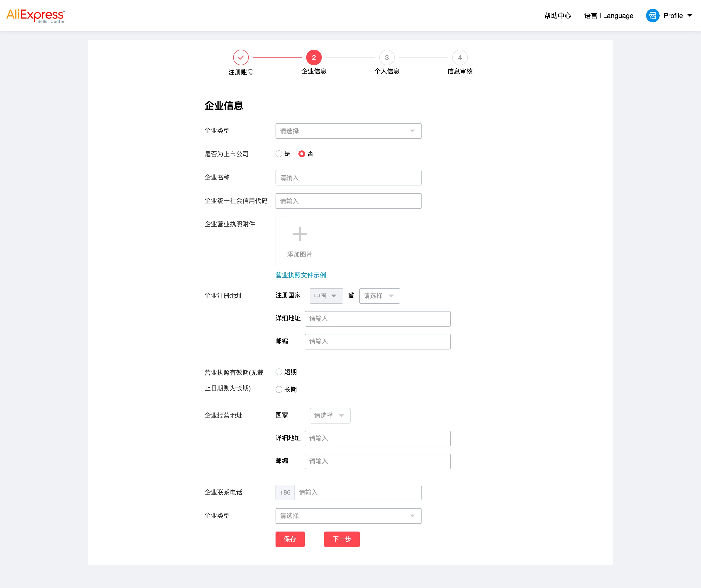Viewport: 701px width, 588px height.
Task: Open 营业执照文件示例 link
Action: 300,275
